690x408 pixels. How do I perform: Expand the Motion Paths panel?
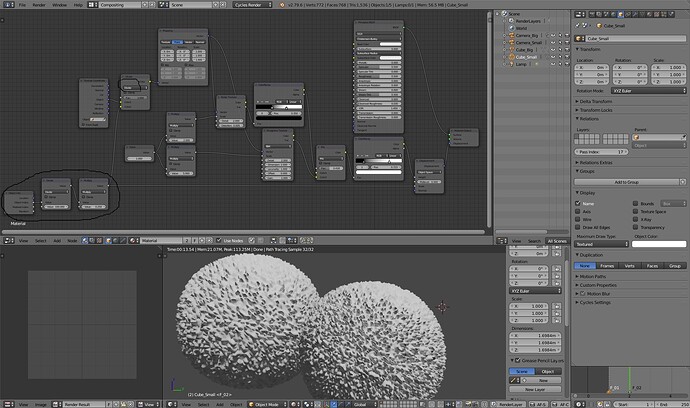click(x=592, y=276)
